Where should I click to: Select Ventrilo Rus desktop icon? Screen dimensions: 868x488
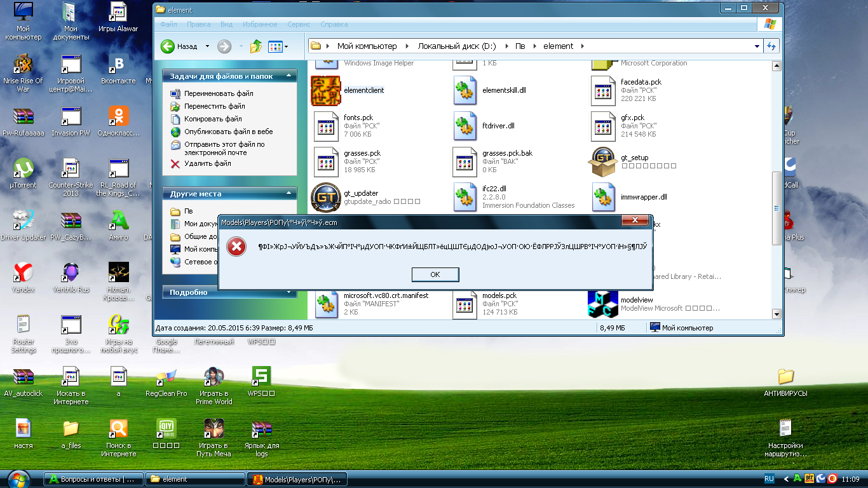(x=71, y=278)
